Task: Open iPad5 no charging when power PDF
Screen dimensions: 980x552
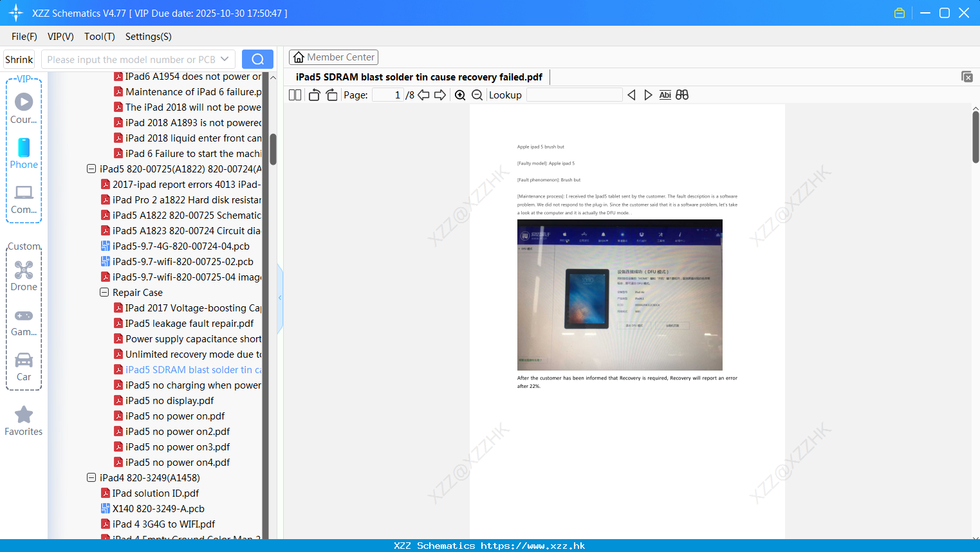Action: 193,385
